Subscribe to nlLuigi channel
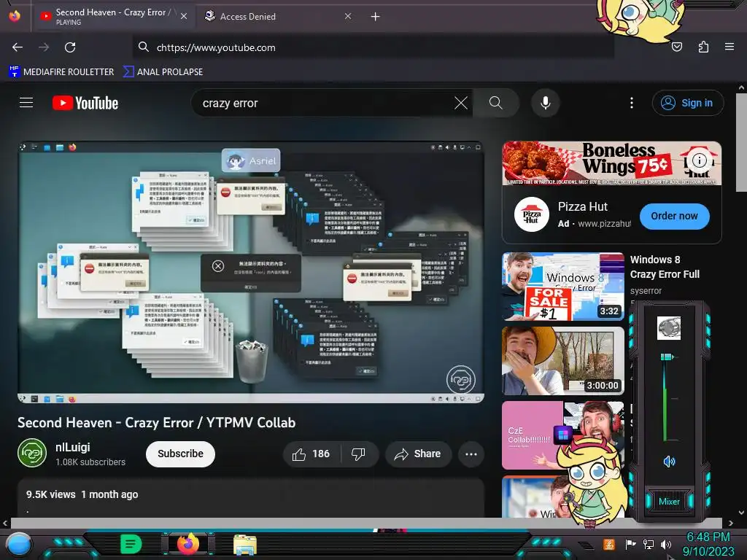The width and height of the screenshot is (747, 560). tap(181, 454)
